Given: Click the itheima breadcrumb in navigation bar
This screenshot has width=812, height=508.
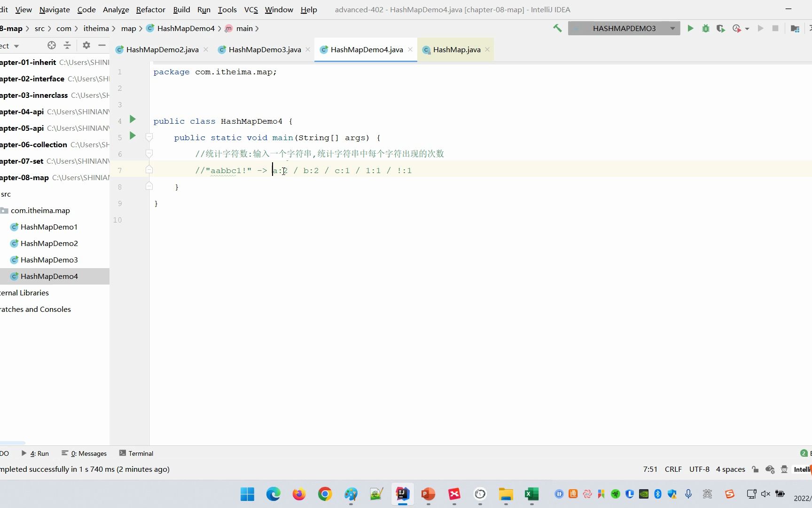Looking at the screenshot, I should pos(96,28).
